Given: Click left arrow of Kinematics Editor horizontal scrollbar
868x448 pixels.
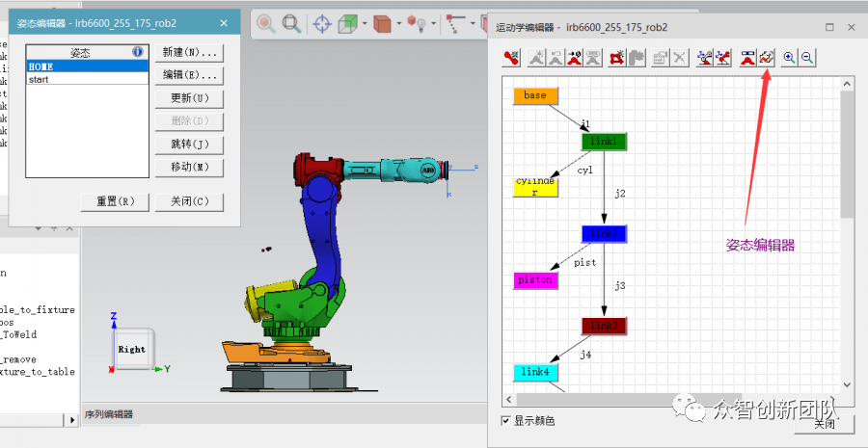Looking at the screenshot, I should coord(509,399).
